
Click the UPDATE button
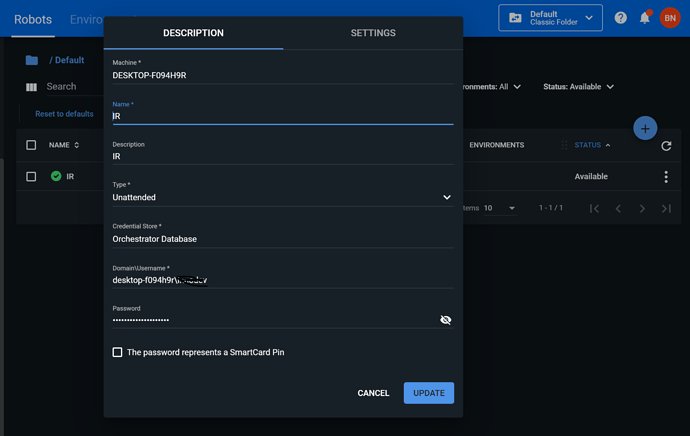[429, 393]
